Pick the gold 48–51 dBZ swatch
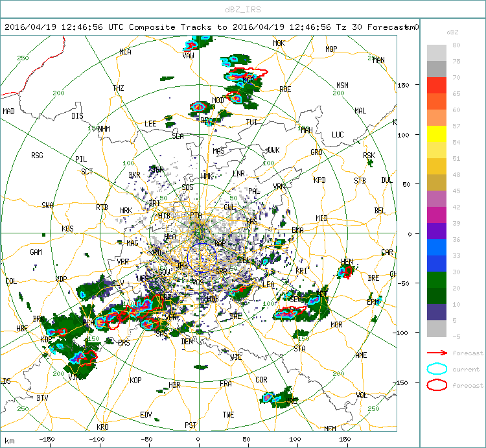The width and height of the screenshot is (486, 448). (x=437, y=166)
